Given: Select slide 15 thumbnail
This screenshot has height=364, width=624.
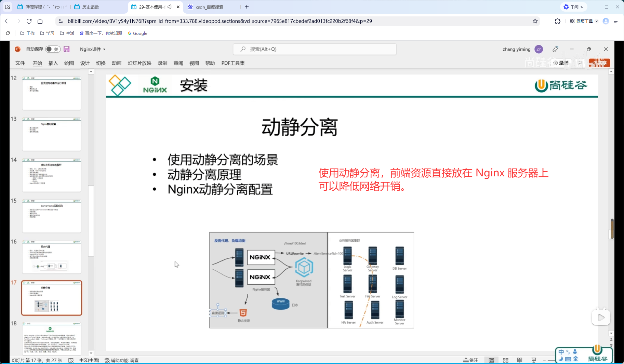Looking at the screenshot, I should (x=52, y=216).
